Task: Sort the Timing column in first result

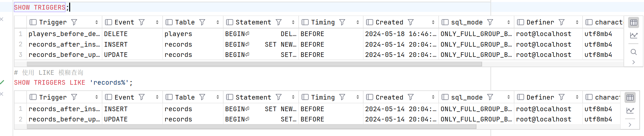Action: coord(357,22)
